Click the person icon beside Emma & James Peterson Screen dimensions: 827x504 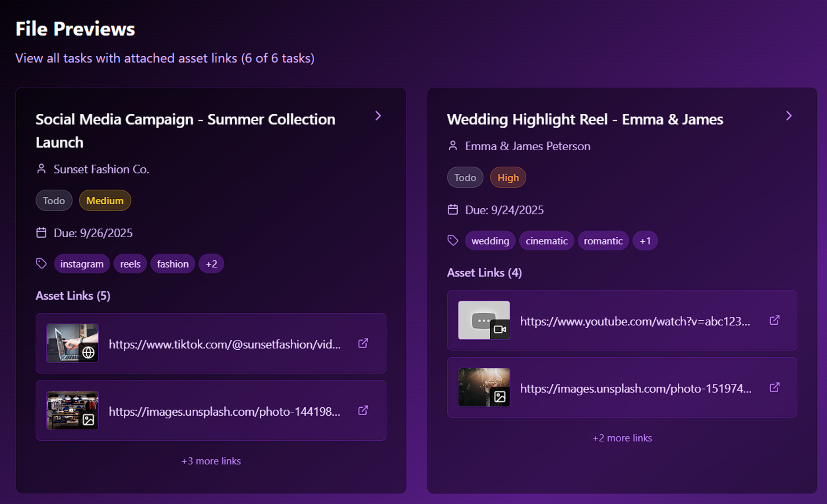(x=453, y=146)
